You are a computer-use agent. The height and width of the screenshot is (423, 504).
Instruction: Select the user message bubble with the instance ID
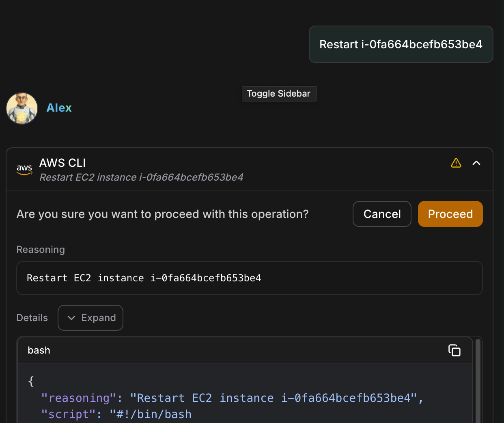[401, 44]
